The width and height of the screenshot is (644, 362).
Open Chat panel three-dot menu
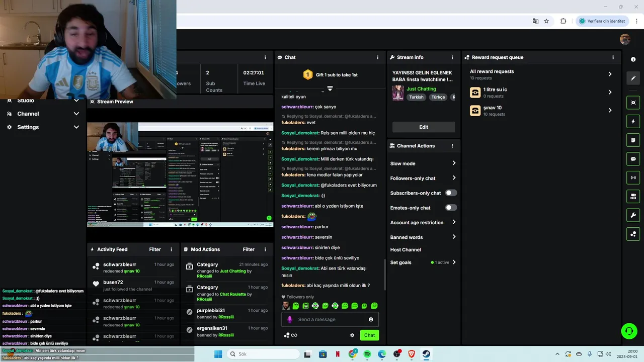[378, 57]
